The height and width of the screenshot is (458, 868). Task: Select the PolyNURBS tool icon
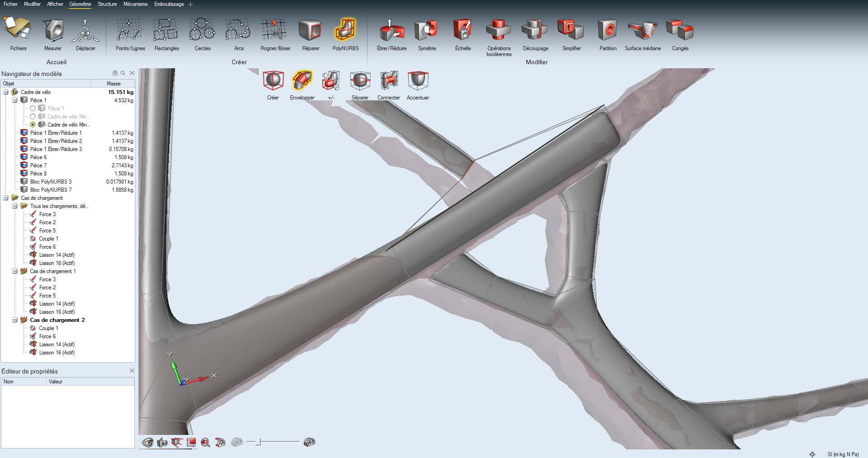coord(345,30)
